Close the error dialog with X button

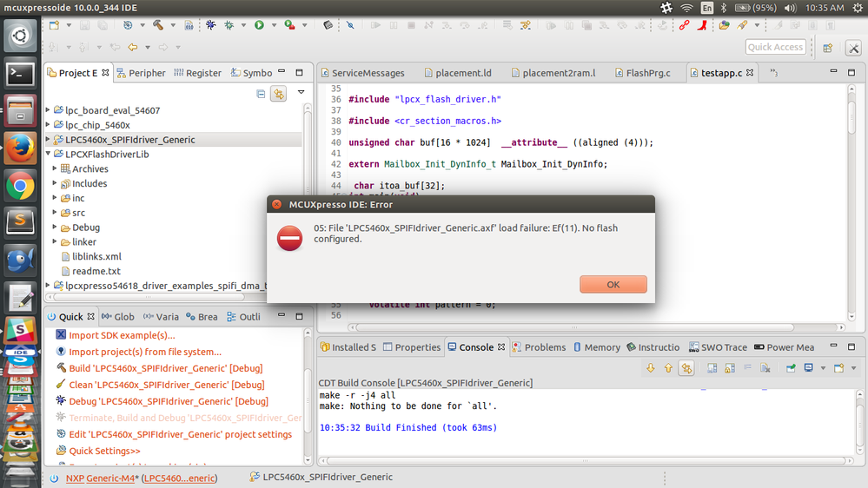tap(277, 204)
